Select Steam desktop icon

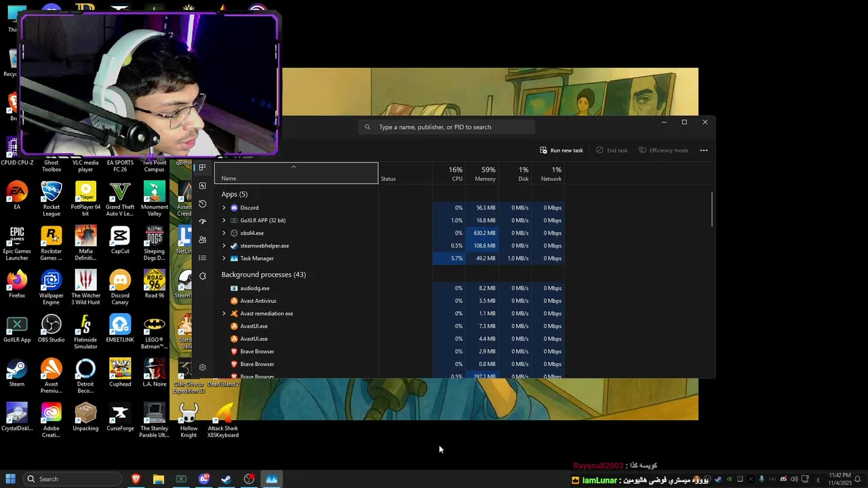(17, 373)
